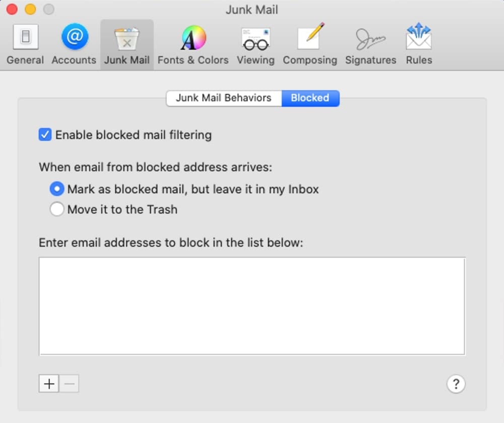Switch to the Accounts preferences icon
The width and height of the screenshot is (504, 423).
coord(74,45)
